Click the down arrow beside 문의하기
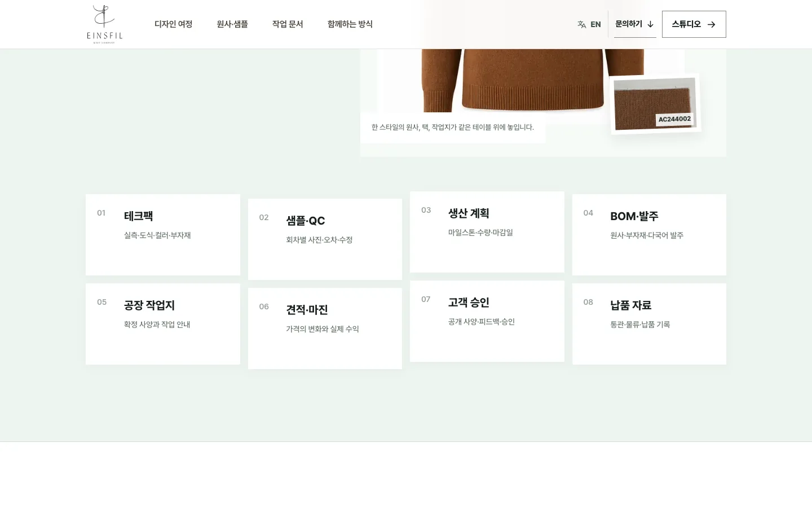Viewport: 812px width, 508px height. point(650,24)
